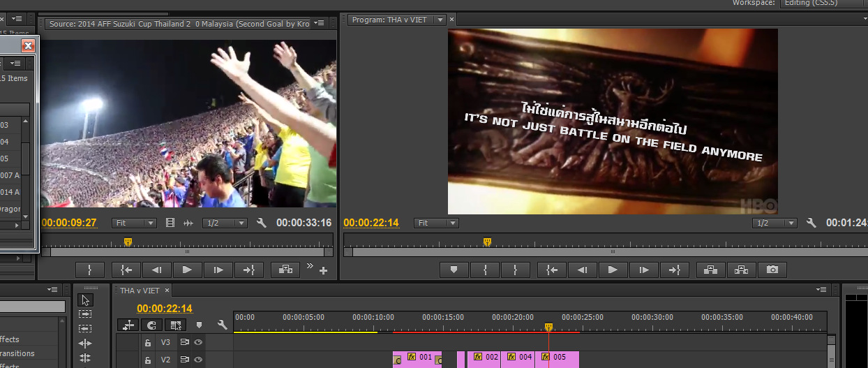Select the Source: 2014 AFF Suzuki Cup tab
The height and width of the screenshot is (368, 868).
coord(179,24)
